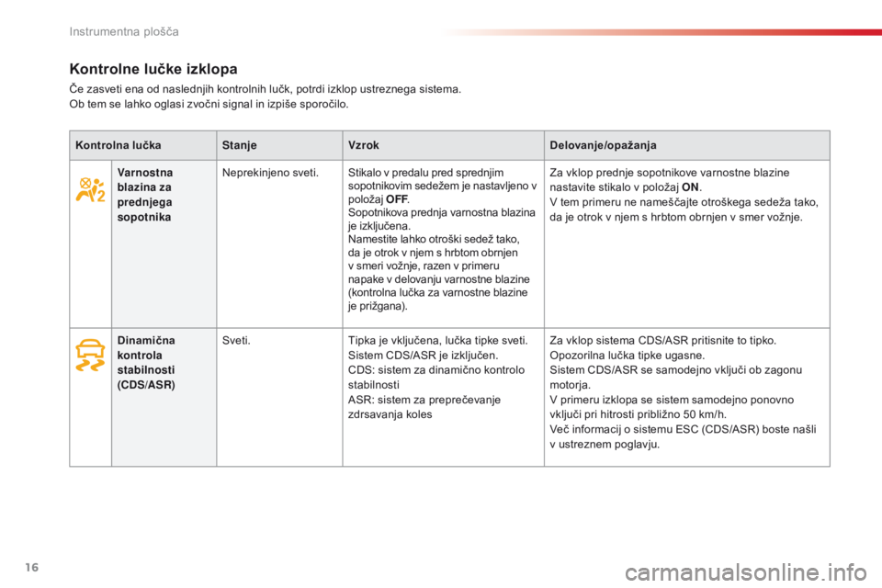Select the Dinamična kontrola stabilnosti (CDS/ASR) label
The image size is (882, 588).
pyautogui.click(x=147, y=362)
